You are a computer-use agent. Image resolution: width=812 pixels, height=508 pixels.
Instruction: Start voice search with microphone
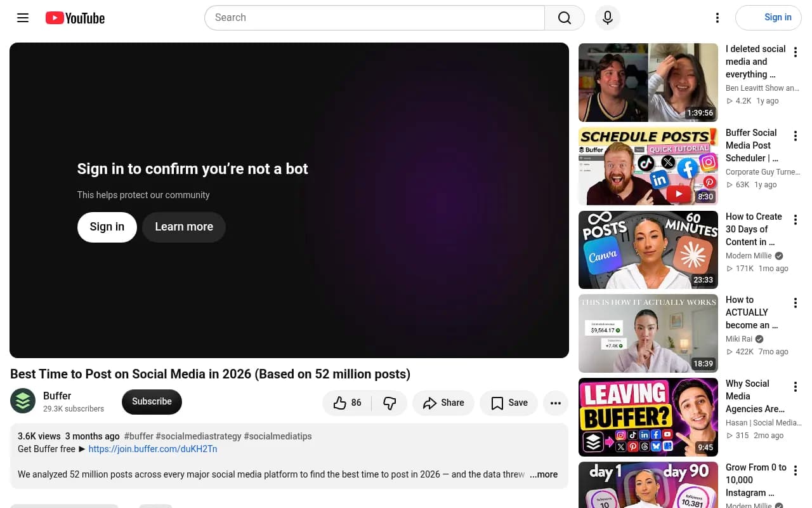(x=608, y=18)
